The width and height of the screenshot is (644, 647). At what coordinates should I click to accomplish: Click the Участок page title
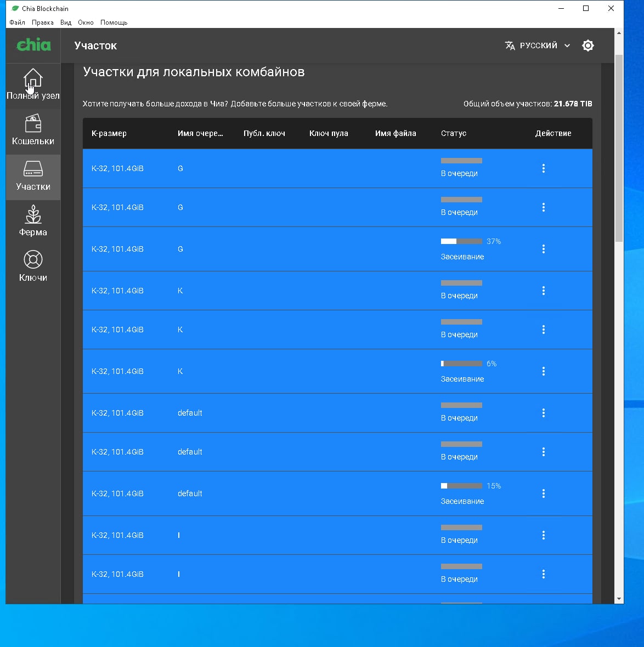(95, 46)
